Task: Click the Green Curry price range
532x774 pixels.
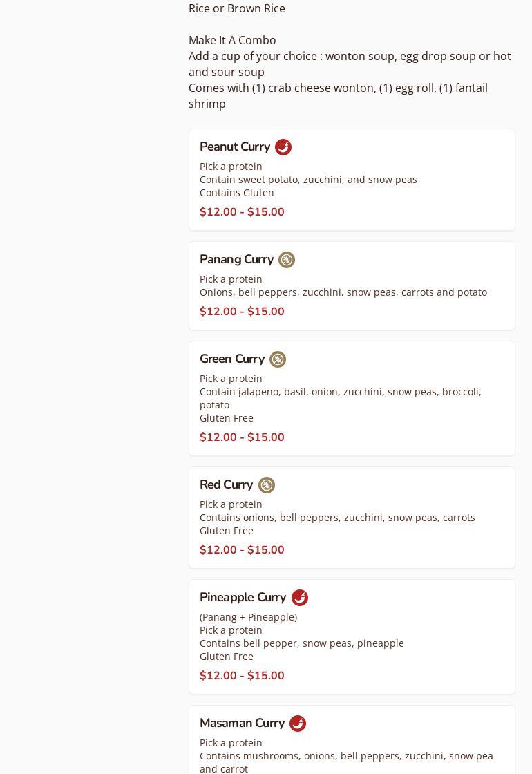Action: (x=242, y=437)
